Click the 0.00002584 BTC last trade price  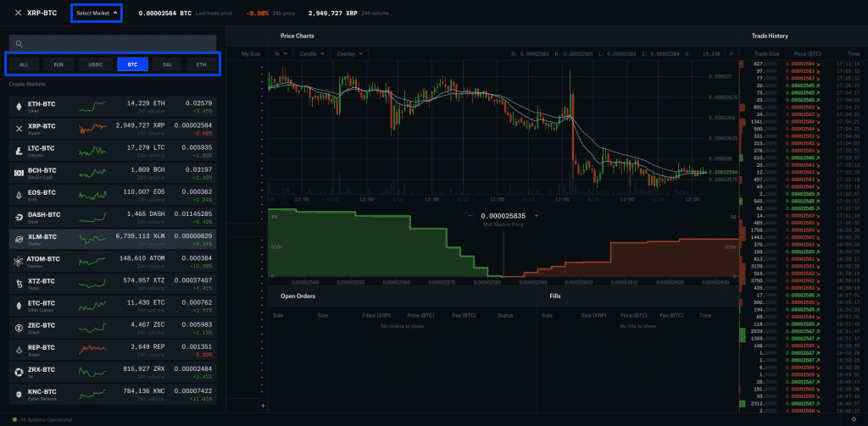(165, 13)
